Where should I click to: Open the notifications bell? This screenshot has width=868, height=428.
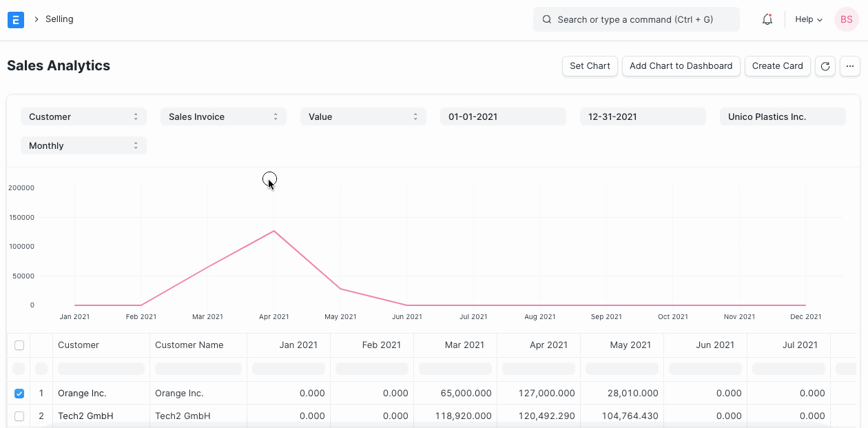click(x=767, y=19)
